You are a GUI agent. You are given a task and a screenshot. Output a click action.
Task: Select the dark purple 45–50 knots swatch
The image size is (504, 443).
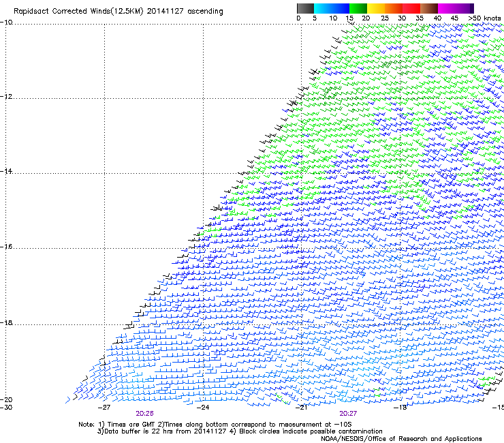tap(464, 8)
